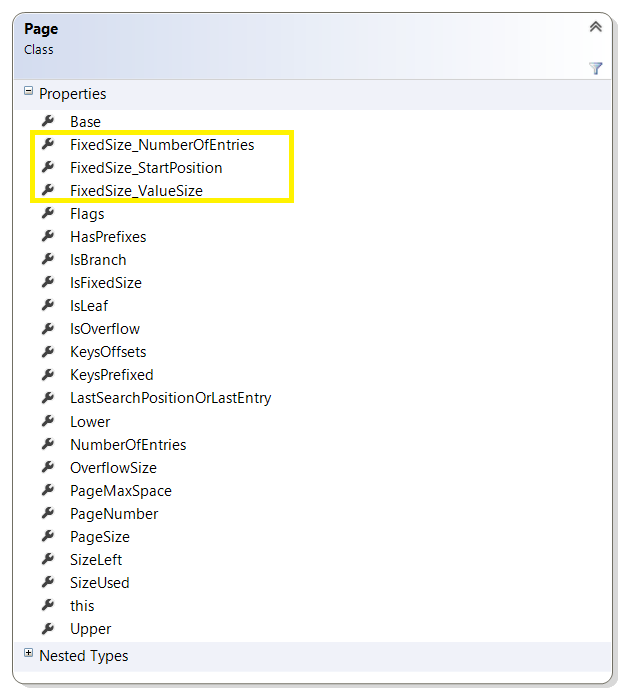This screenshot has width=623, height=693.
Task: Select the FixedSize_StartPosition property
Action: point(146,168)
